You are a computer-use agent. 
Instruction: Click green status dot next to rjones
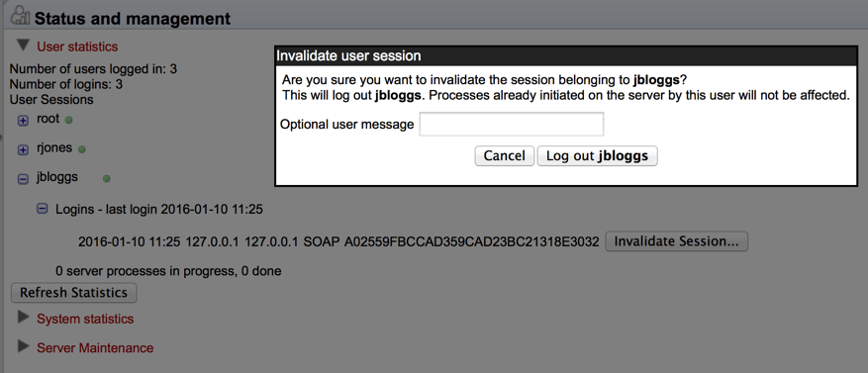coord(81,149)
